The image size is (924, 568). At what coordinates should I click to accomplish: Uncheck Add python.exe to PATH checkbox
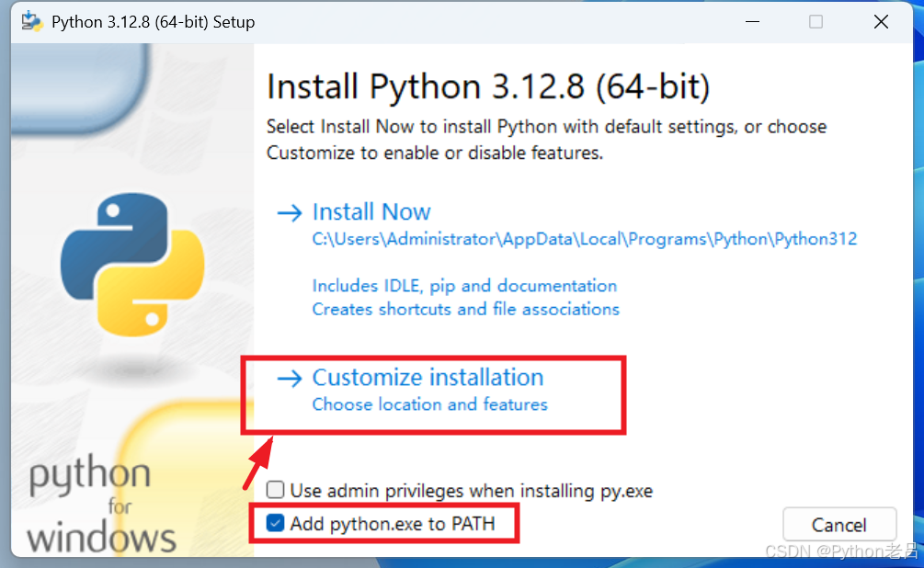point(275,523)
